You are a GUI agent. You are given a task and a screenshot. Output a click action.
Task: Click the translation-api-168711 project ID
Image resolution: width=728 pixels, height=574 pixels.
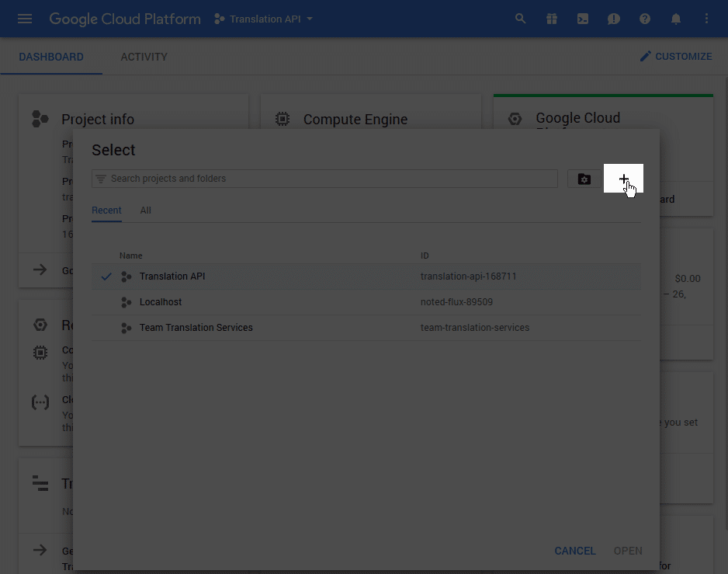pyautogui.click(x=469, y=276)
